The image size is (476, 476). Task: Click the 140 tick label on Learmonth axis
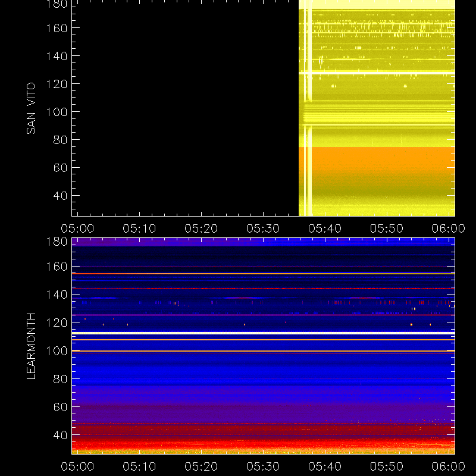(57, 295)
